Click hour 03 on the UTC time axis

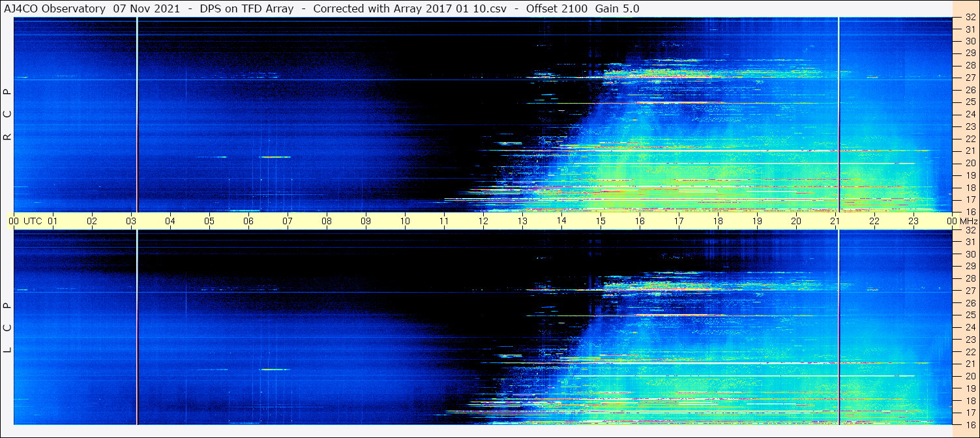coord(131,221)
